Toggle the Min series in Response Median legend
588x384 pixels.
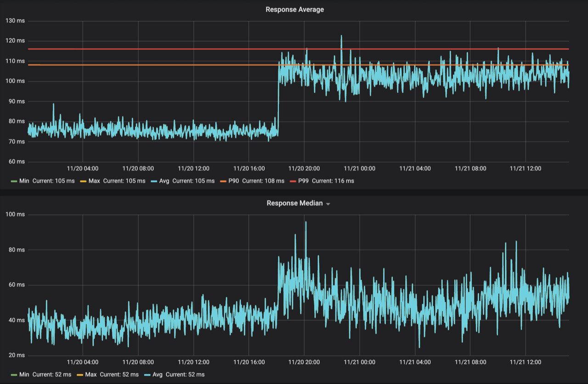(24, 374)
